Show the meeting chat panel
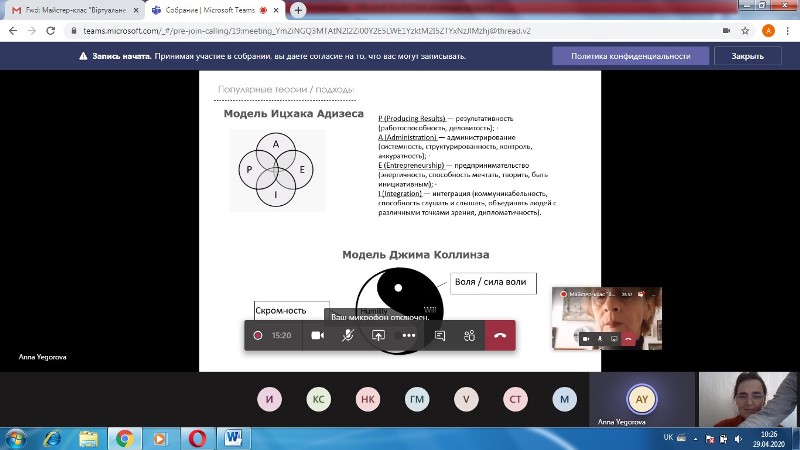800x450 pixels. [x=440, y=335]
